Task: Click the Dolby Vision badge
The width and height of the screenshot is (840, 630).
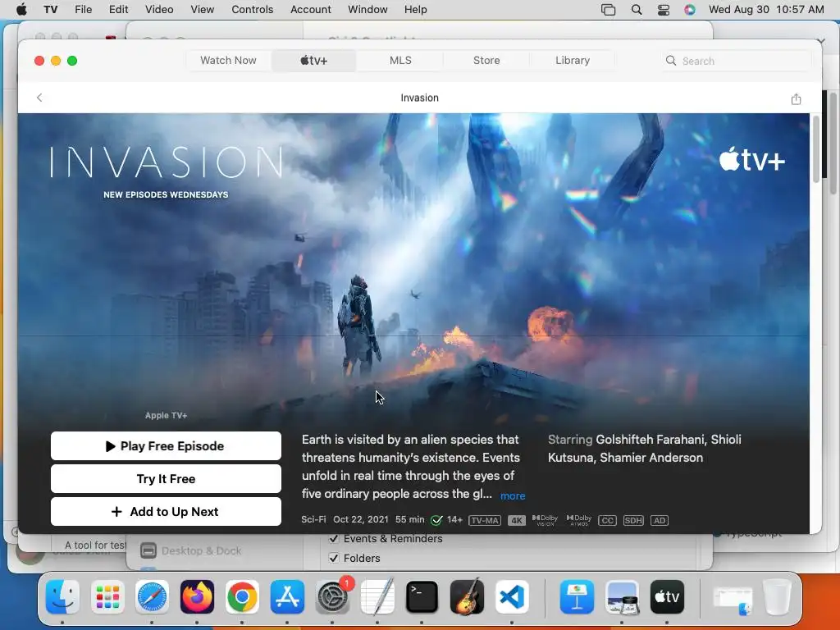Action: (545, 520)
